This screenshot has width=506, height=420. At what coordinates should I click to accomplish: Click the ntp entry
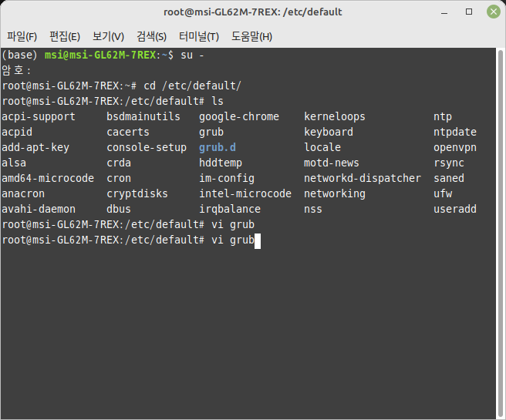point(443,116)
